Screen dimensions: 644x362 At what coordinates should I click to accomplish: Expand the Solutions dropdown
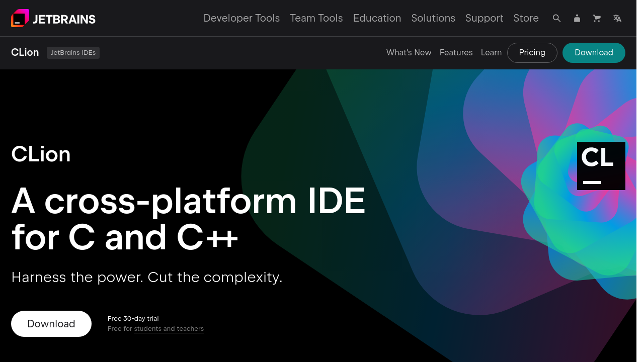point(433,18)
